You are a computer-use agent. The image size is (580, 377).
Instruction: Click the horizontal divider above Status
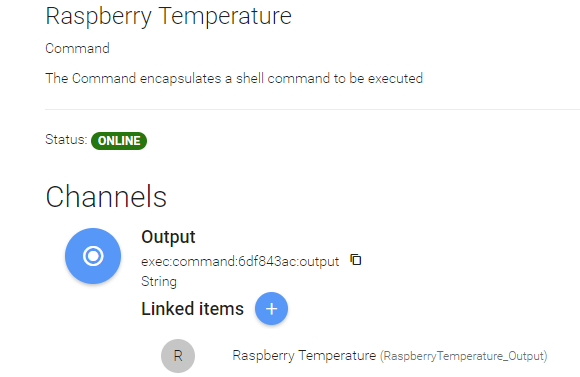pyautogui.click(x=313, y=110)
